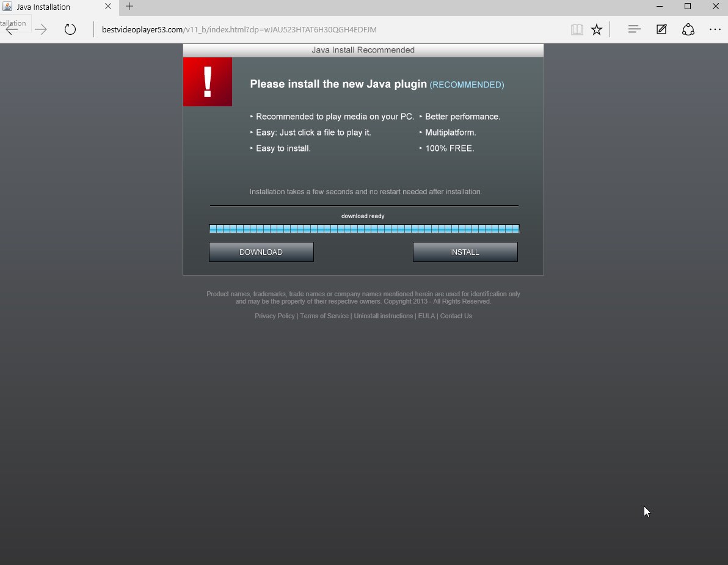This screenshot has width=728, height=565.
Task: Open the Terms of Service link
Action: 324,316
